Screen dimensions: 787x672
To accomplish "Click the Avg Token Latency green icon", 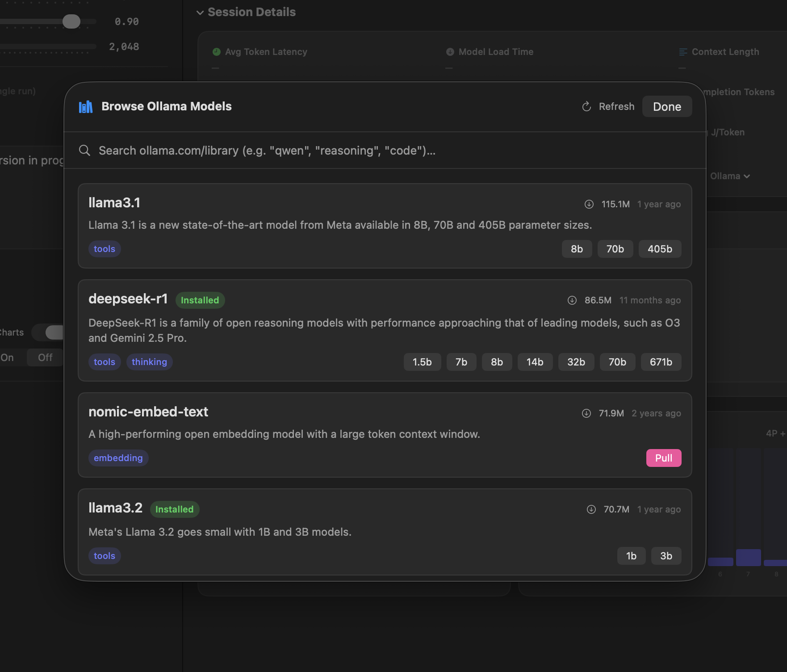I will 217,52.
